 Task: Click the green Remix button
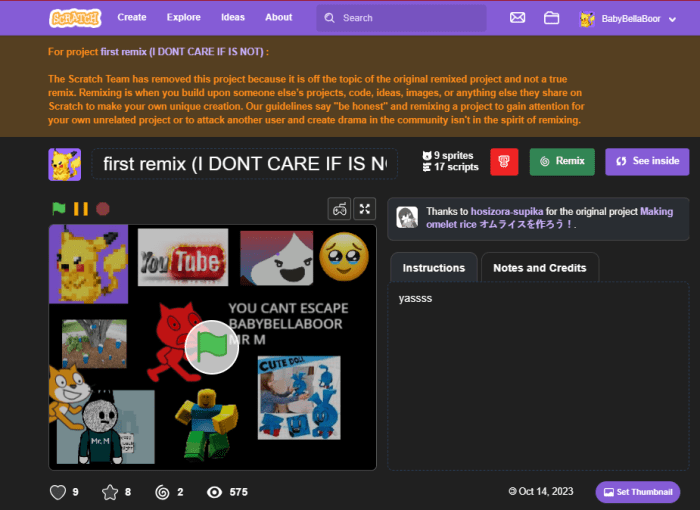562,162
